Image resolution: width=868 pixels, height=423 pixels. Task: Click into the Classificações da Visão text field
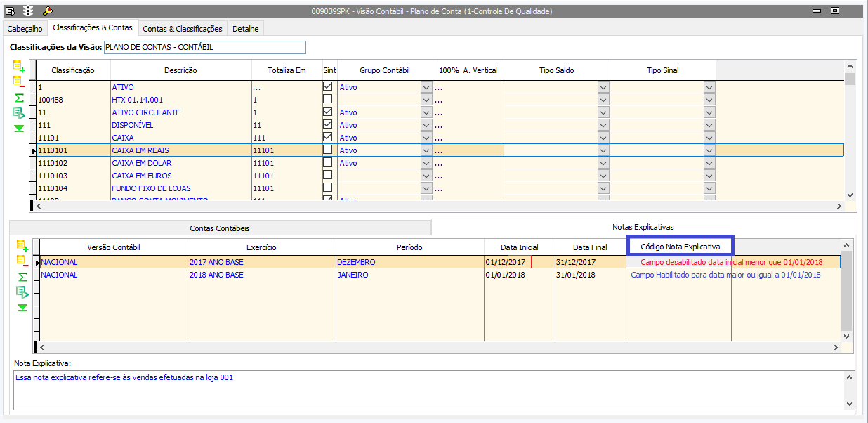point(204,48)
